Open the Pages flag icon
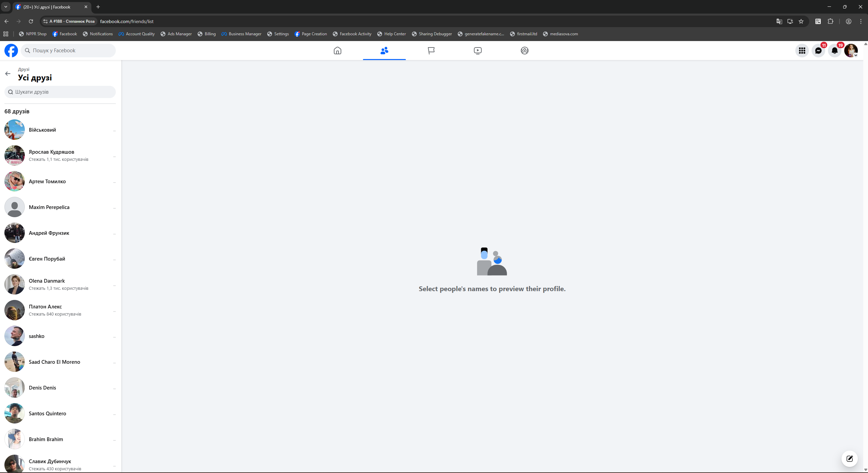The height and width of the screenshot is (473, 868). pos(431,51)
